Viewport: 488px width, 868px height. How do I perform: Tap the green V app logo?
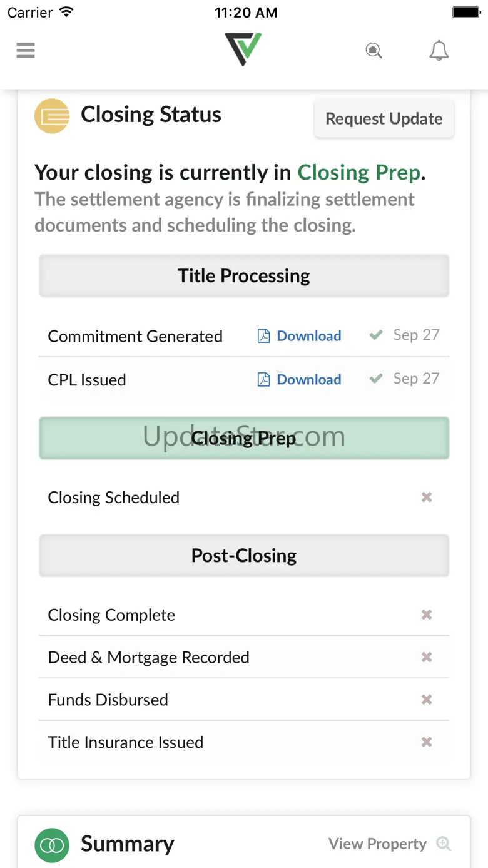pyautogui.click(x=243, y=49)
